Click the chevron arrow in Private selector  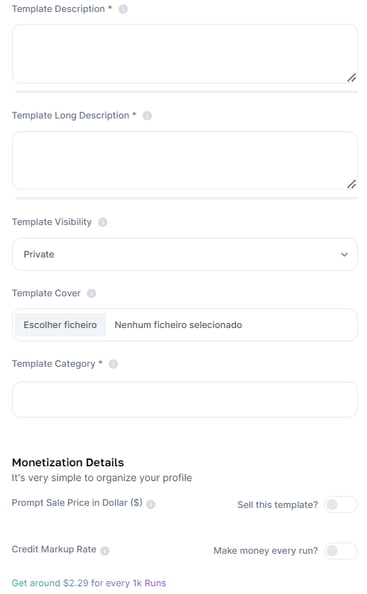(x=344, y=255)
